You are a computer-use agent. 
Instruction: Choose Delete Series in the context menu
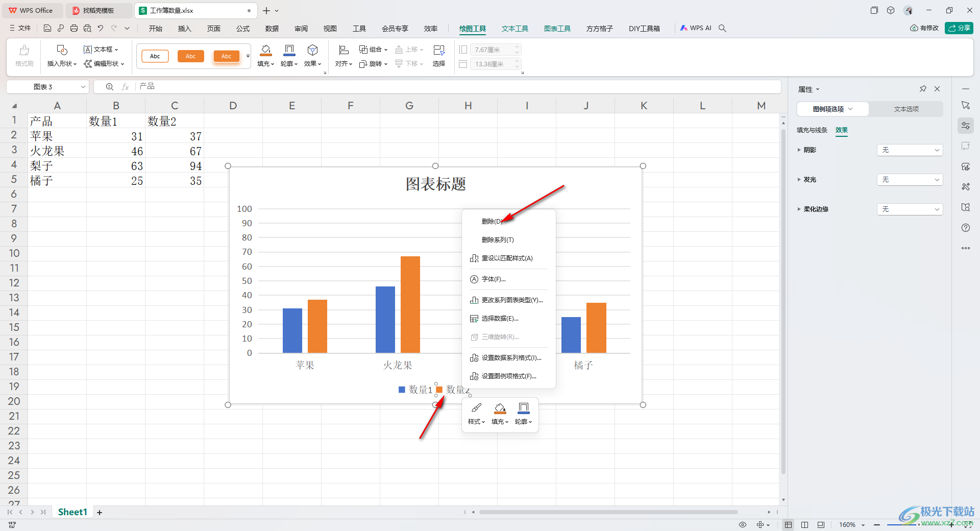pyautogui.click(x=508, y=240)
